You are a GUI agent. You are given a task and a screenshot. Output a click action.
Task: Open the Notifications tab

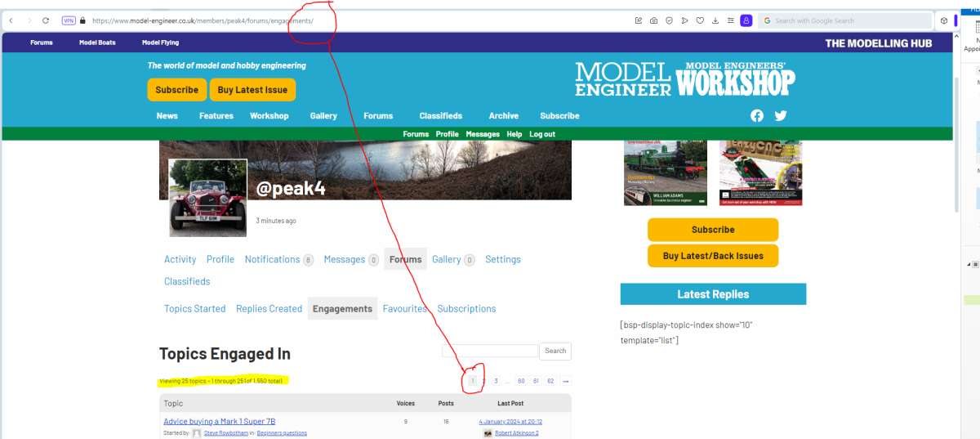[278, 259]
